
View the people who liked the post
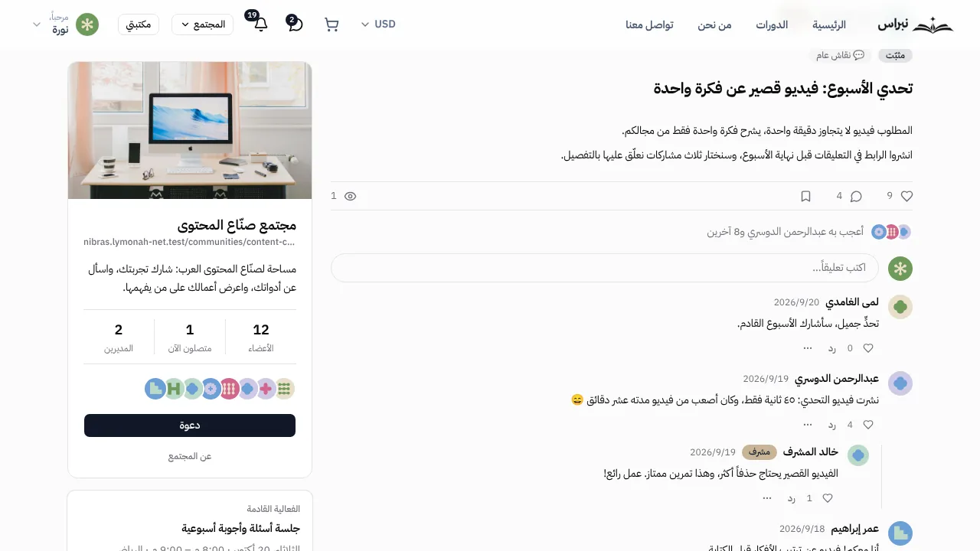coord(785,231)
